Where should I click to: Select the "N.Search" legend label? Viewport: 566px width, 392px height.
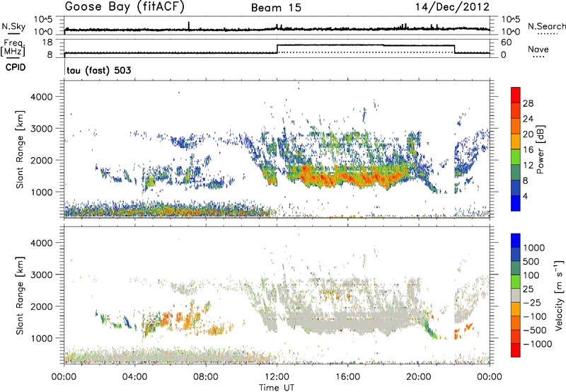pos(546,26)
